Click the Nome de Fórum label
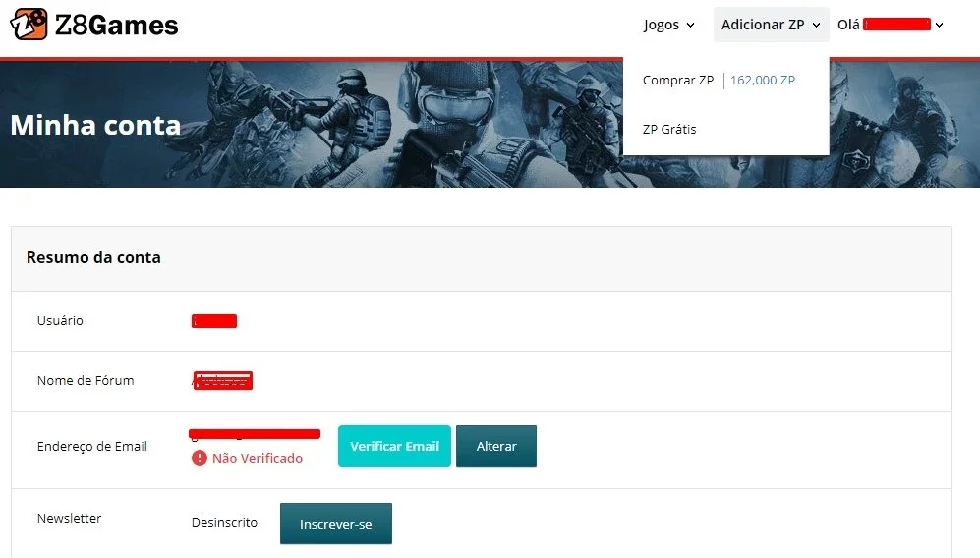This screenshot has height=558, width=980. pos(86,380)
